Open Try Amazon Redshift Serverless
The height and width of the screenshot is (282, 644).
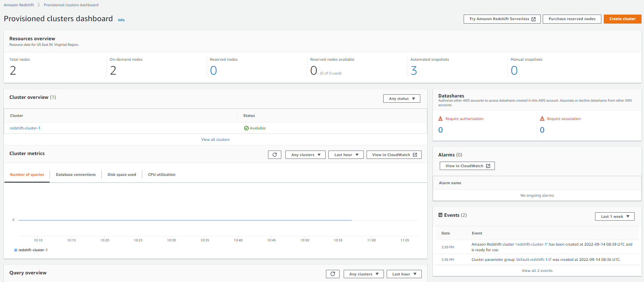tap(502, 19)
